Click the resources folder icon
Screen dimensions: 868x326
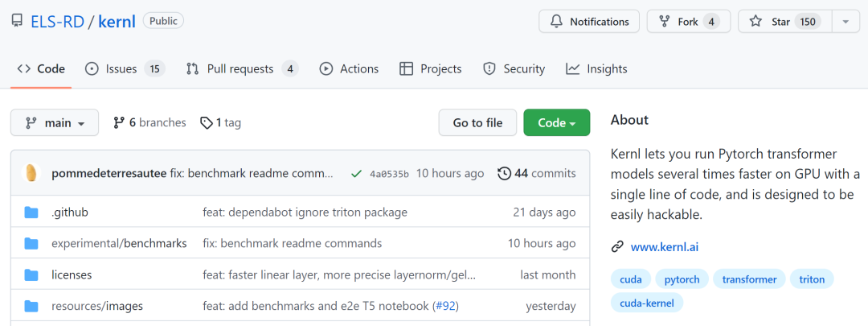pos(31,307)
